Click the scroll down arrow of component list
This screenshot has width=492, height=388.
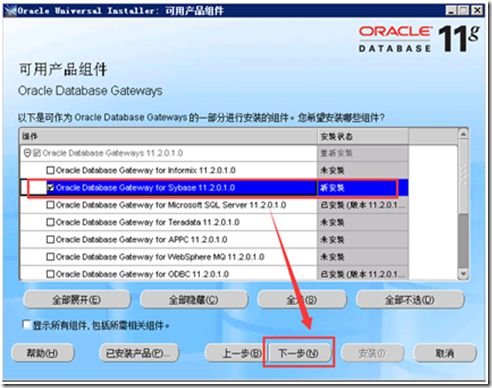(x=463, y=274)
